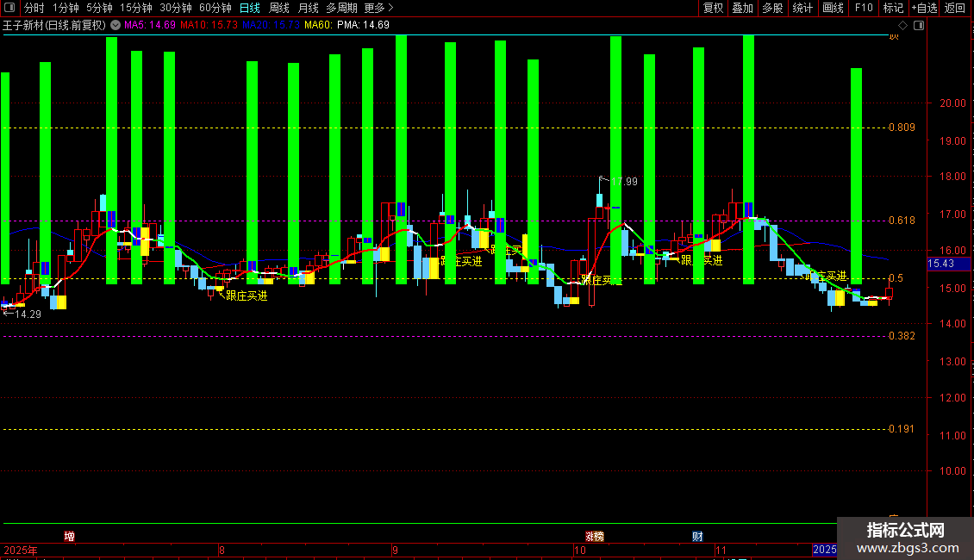Viewport: 974px width, 560px height.
Task: Click the 10.00 price axis label
Action: point(952,471)
